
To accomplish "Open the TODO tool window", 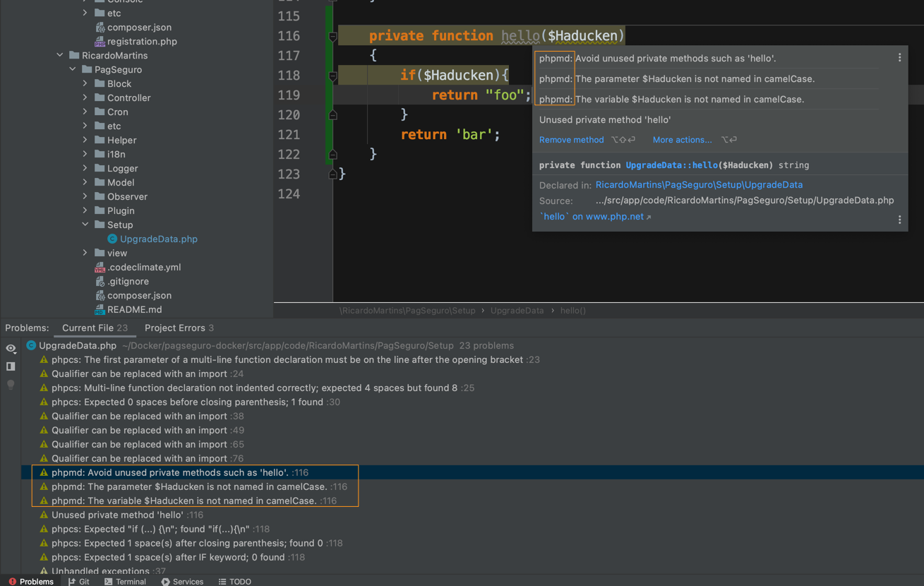I will coord(235,581).
